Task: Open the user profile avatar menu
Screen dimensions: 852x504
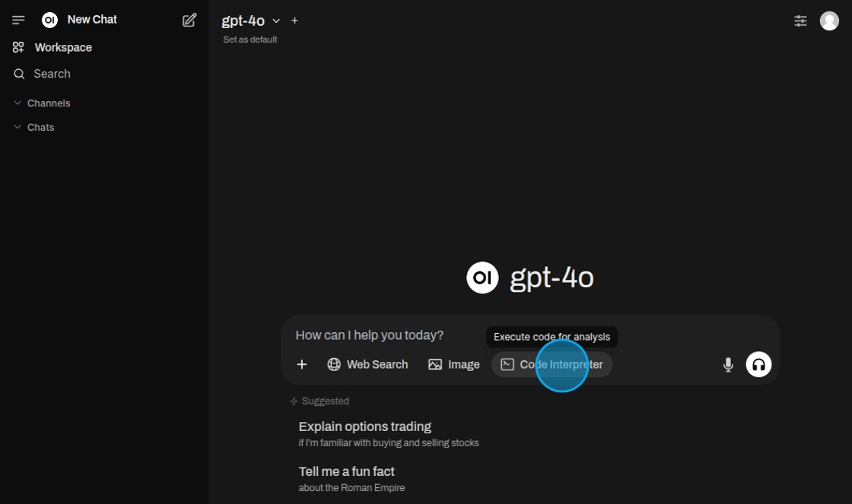Action: [829, 21]
